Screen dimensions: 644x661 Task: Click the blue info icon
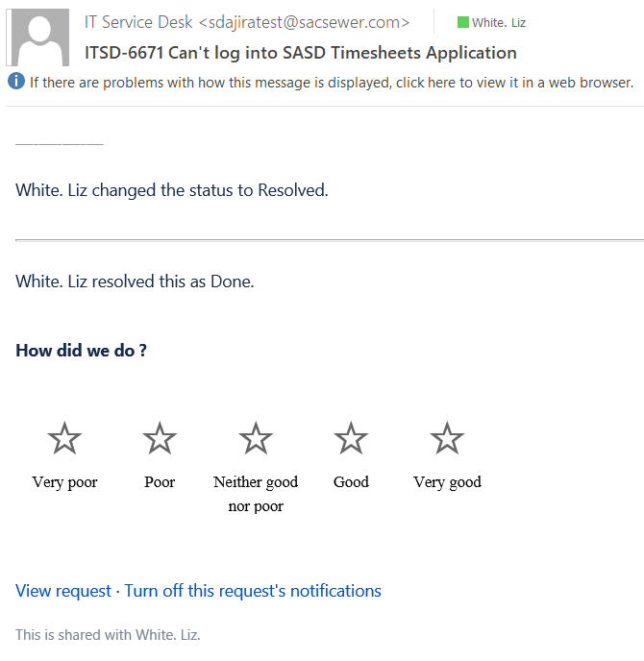point(16,81)
